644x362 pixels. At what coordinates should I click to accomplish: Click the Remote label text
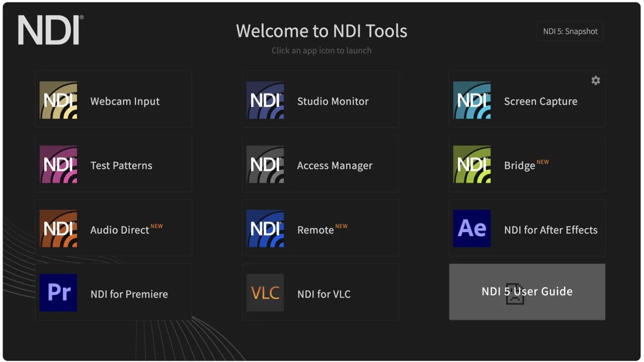(315, 230)
